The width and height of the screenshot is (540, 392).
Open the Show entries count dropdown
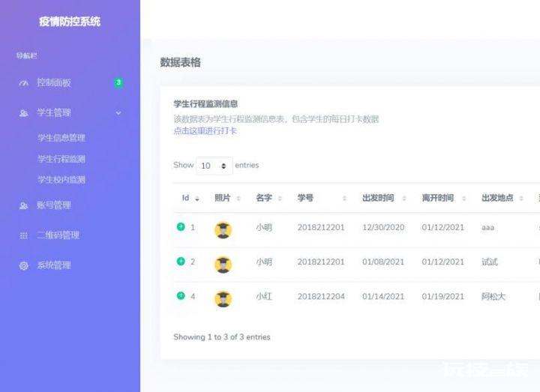click(214, 166)
